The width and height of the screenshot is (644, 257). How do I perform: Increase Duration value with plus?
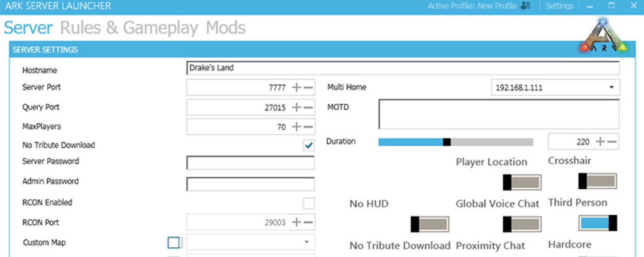tap(600, 141)
